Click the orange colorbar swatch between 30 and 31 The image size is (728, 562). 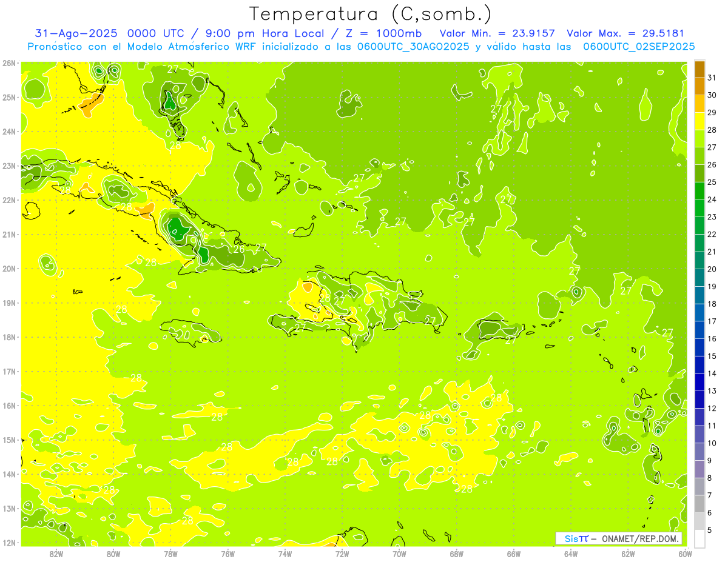point(699,87)
